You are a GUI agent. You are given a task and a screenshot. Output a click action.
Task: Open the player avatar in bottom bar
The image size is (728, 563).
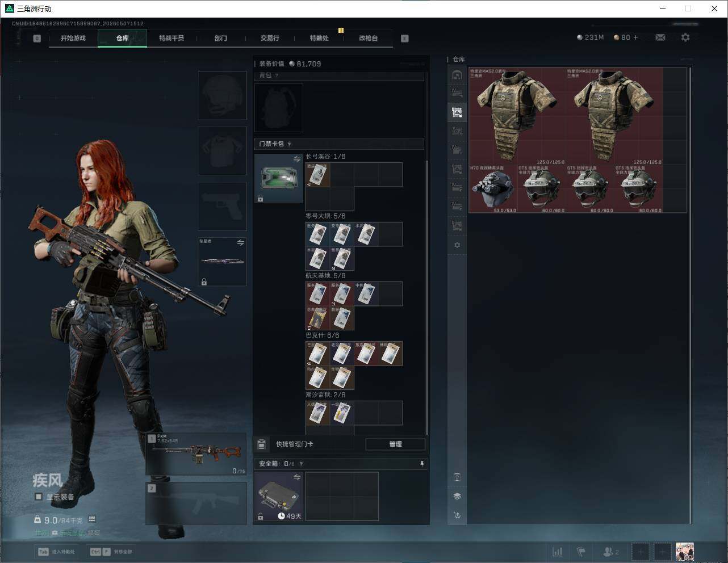(x=685, y=552)
